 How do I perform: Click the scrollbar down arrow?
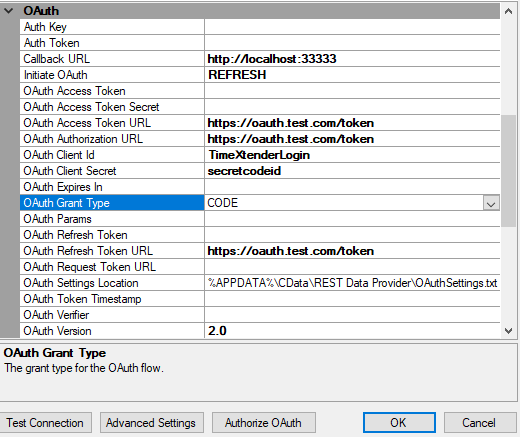coord(508,331)
